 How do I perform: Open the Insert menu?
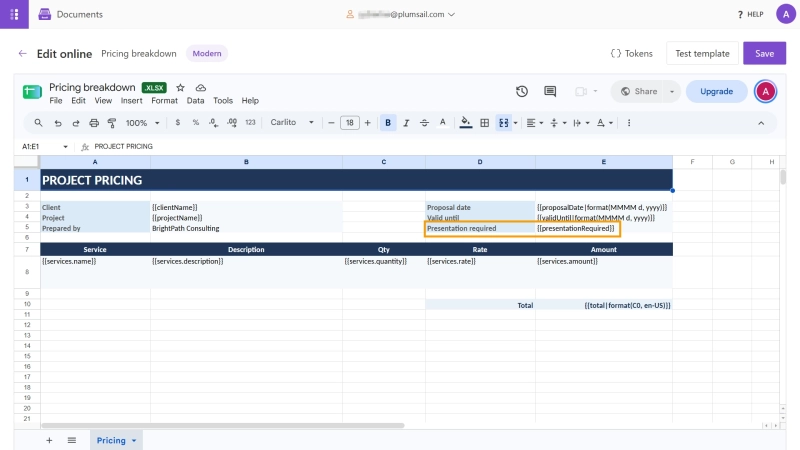(x=131, y=101)
